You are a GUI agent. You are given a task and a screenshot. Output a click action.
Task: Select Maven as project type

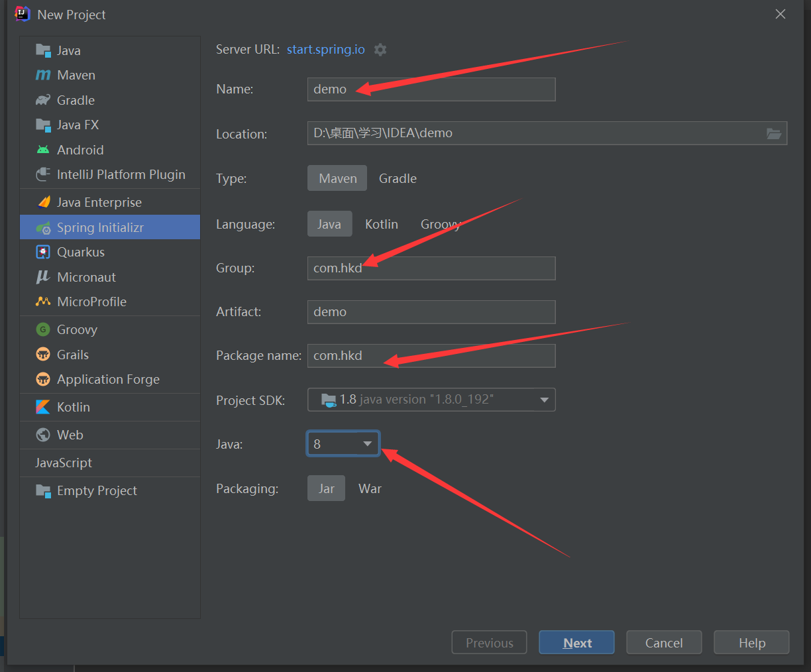[337, 178]
